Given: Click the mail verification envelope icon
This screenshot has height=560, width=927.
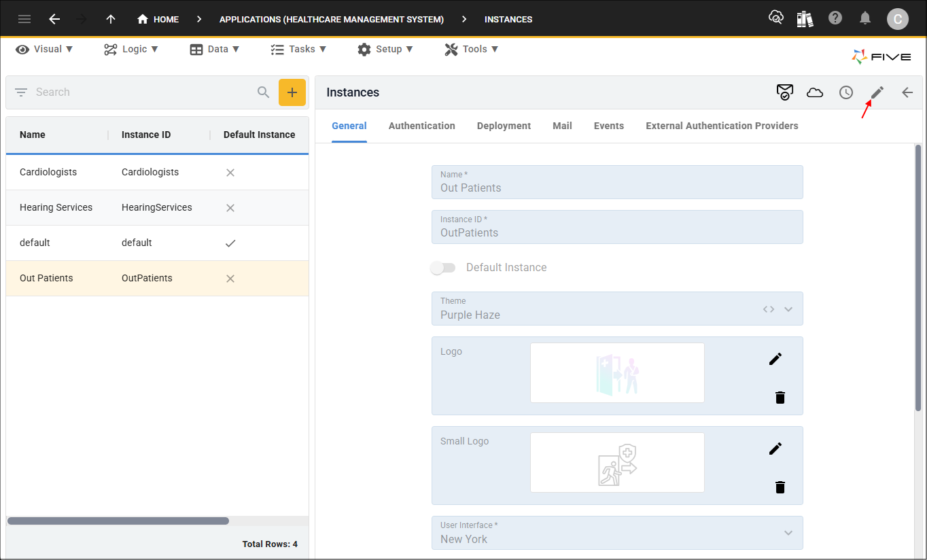Looking at the screenshot, I should 785,92.
